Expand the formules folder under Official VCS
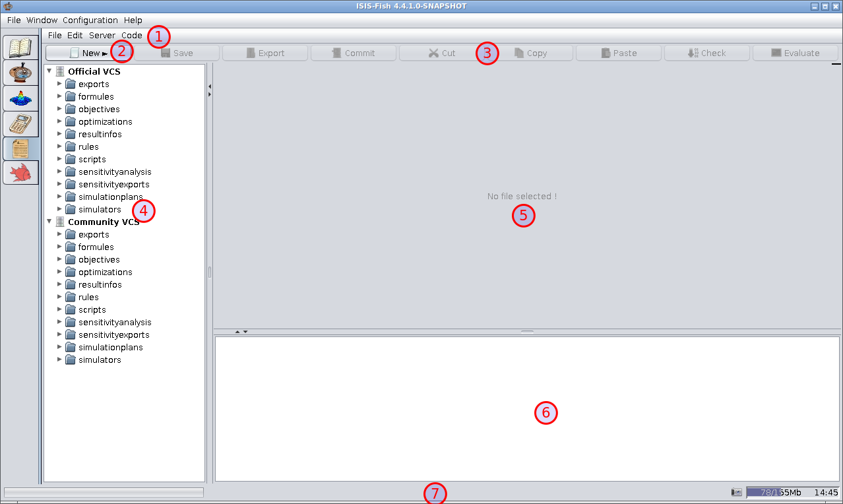The width and height of the screenshot is (843, 504). 59,96
